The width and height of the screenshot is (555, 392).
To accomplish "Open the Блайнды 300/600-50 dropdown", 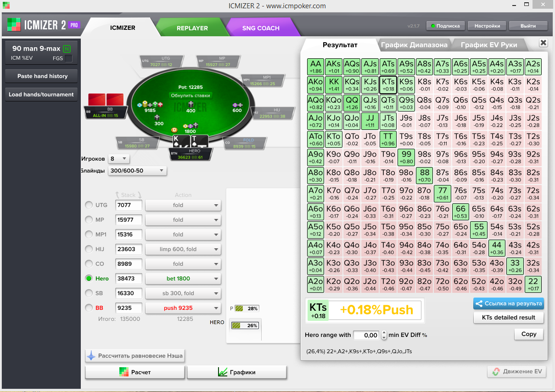I will (137, 171).
